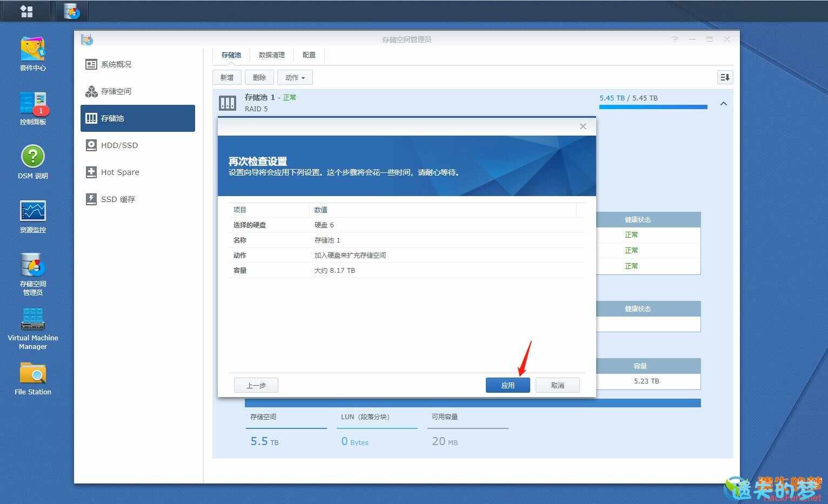Image resolution: width=828 pixels, height=504 pixels.
Task: Switch to the 数据清理 tab
Action: 271,55
